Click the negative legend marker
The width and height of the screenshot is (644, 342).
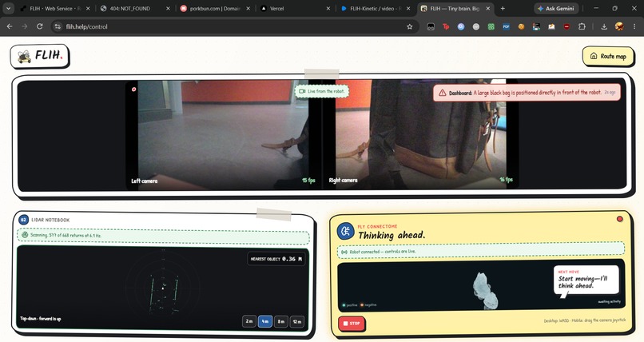tap(362, 305)
